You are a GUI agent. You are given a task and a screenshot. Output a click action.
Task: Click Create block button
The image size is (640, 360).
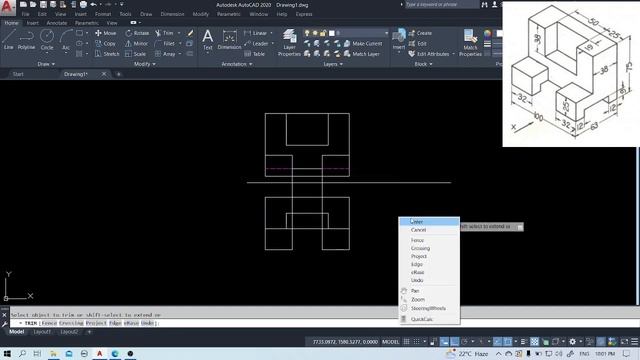click(420, 33)
